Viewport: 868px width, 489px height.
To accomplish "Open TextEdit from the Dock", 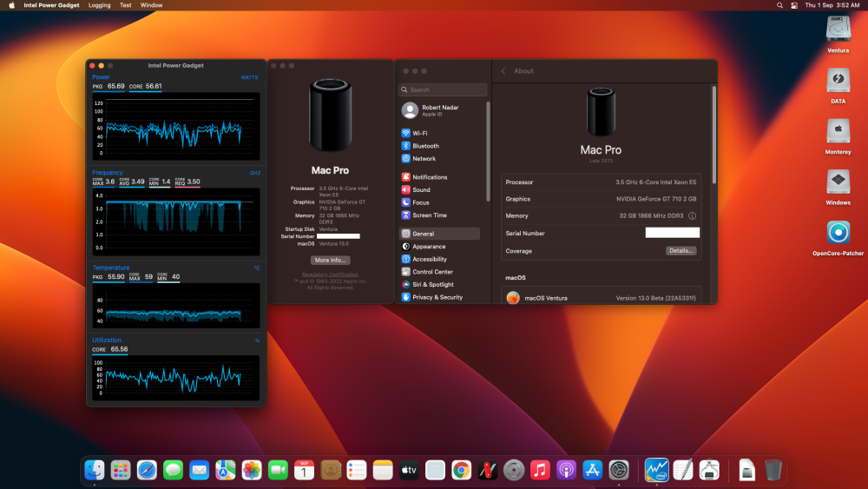I will [x=683, y=470].
